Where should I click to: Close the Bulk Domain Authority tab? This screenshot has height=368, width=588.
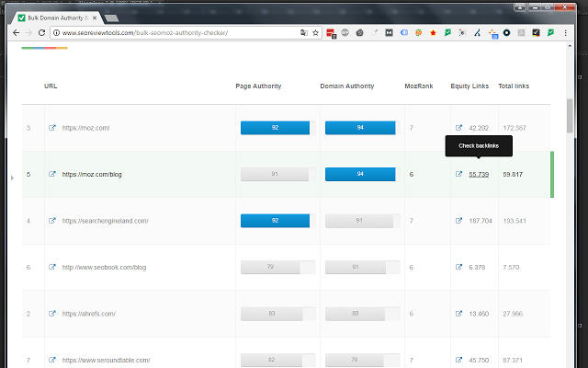tap(95, 17)
